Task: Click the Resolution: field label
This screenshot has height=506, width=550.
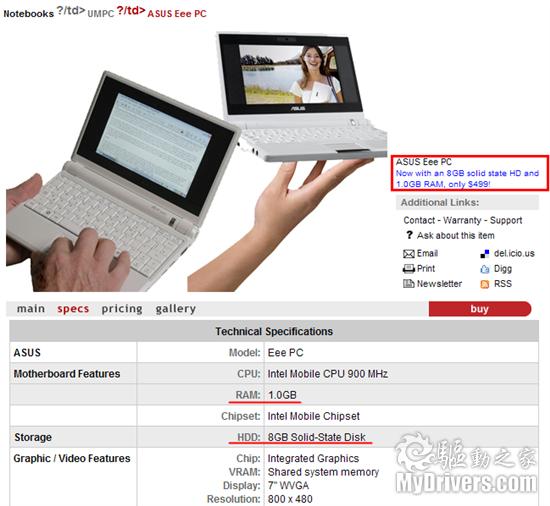Action: pos(234,499)
